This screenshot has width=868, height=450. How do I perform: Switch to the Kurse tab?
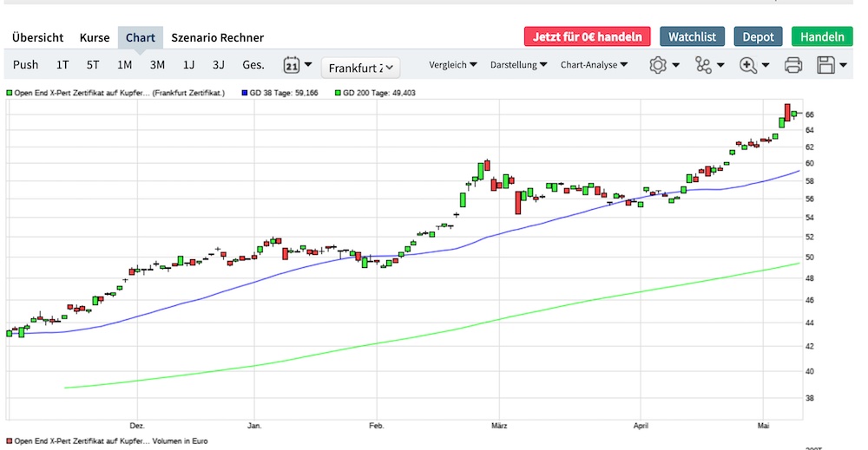tap(95, 37)
